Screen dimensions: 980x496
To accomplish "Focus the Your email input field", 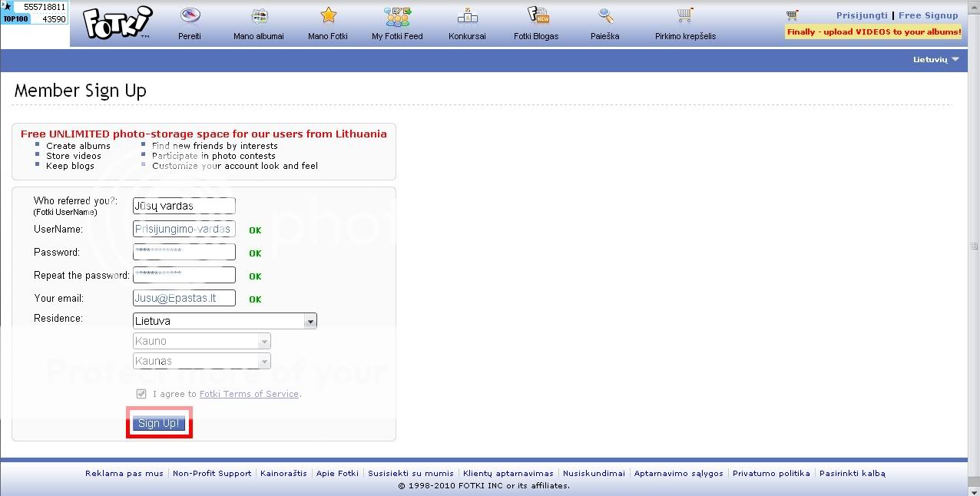I will pos(184,298).
